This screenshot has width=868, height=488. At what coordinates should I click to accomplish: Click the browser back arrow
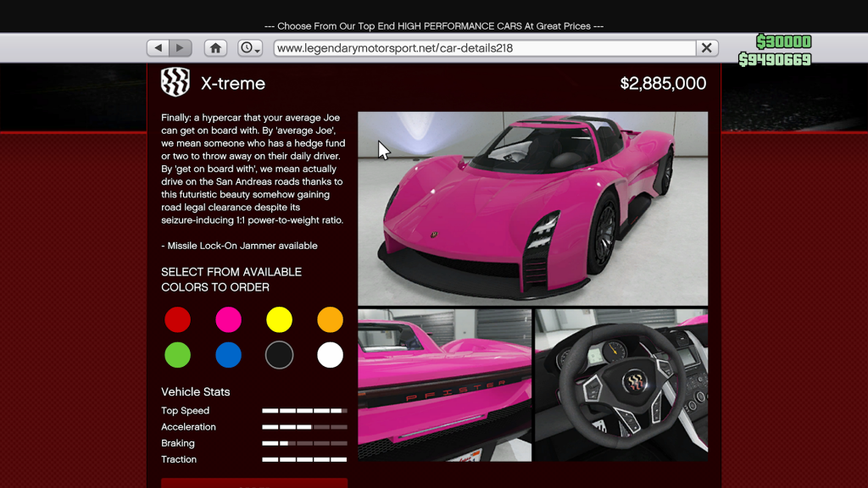pyautogui.click(x=159, y=48)
